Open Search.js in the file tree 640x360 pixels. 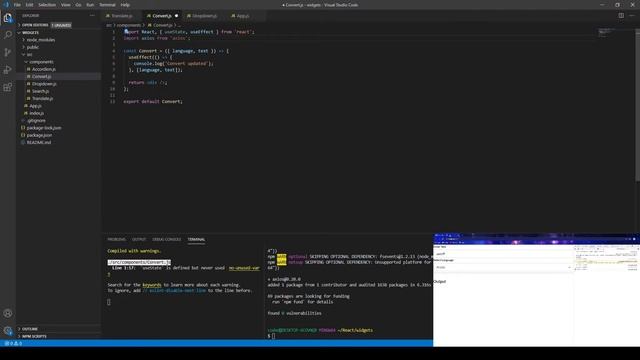click(x=40, y=91)
